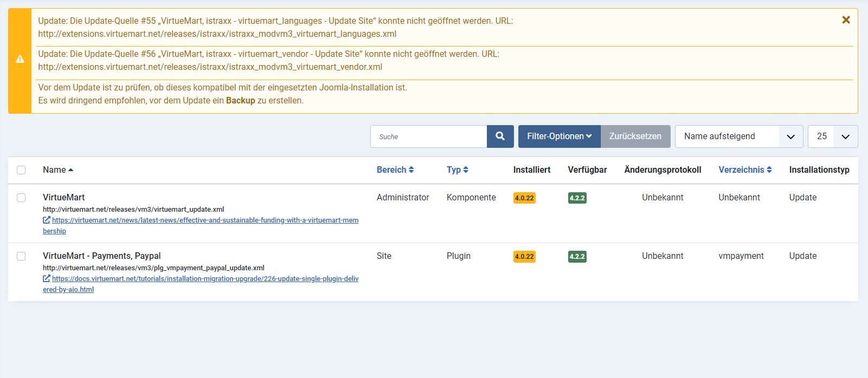This screenshot has width=868, height=378.
Task: Check the VirtueMart component row checkbox
Action: pos(21,198)
